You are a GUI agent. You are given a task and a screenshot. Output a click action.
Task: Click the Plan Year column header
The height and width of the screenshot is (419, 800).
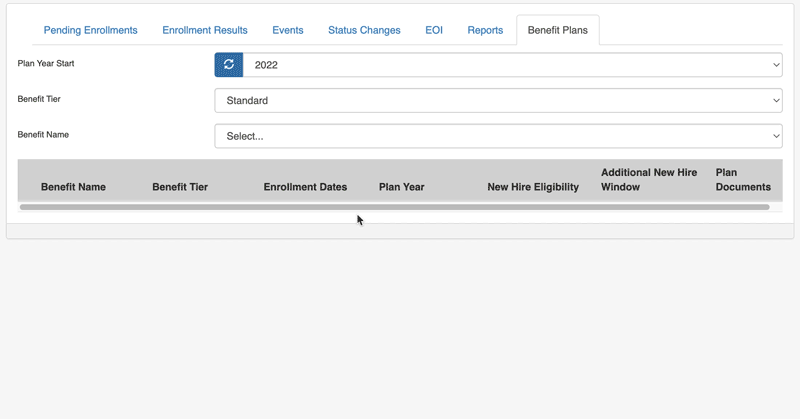coord(402,187)
